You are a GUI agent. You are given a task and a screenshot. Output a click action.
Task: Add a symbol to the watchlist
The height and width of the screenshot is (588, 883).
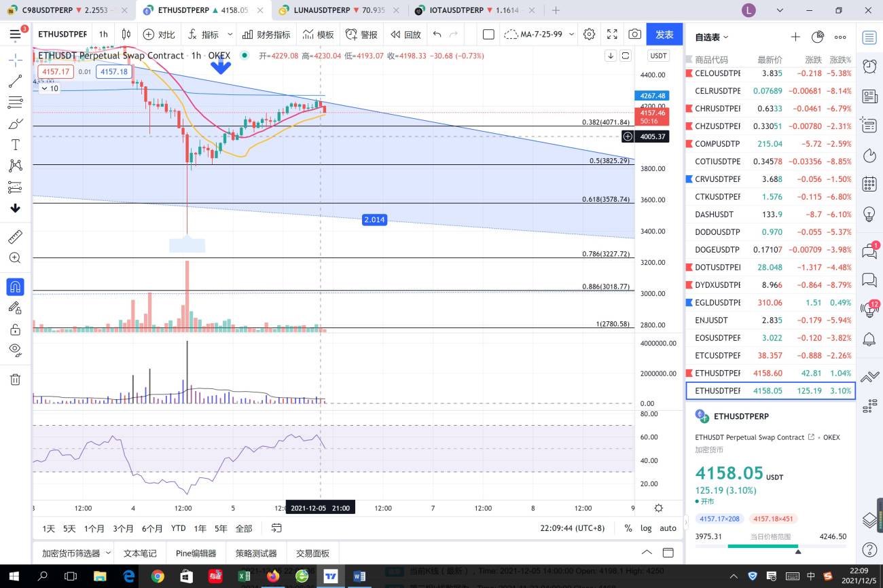click(795, 37)
